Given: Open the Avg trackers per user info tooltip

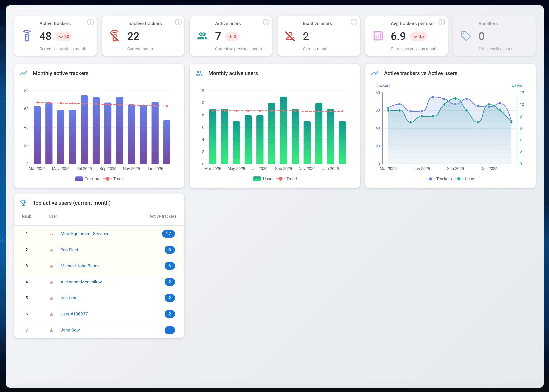Looking at the screenshot, I should click(x=442, y=22).
